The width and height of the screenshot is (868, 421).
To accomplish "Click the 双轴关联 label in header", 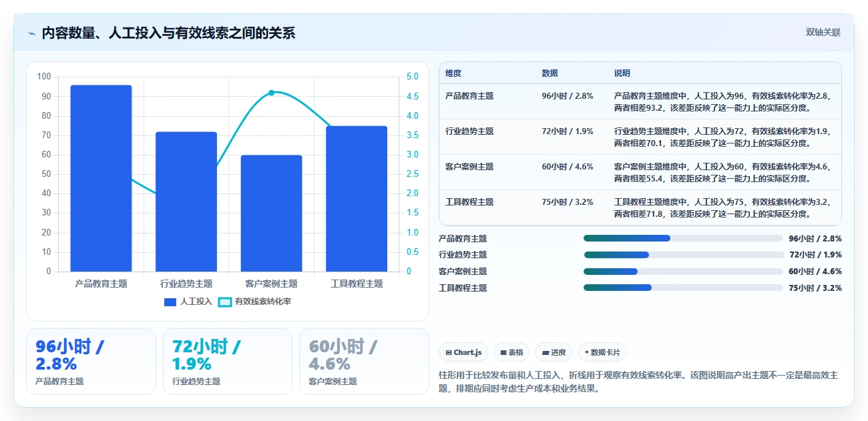I will coord(823,32).
